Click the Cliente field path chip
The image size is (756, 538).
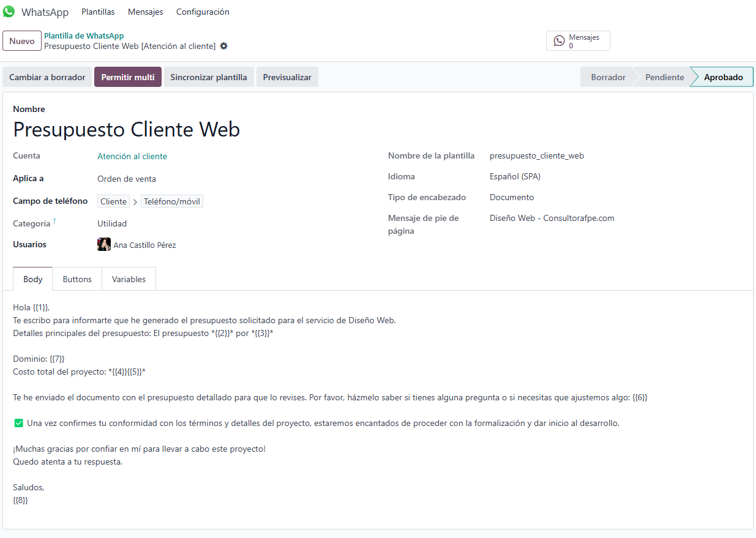[113, 201]
